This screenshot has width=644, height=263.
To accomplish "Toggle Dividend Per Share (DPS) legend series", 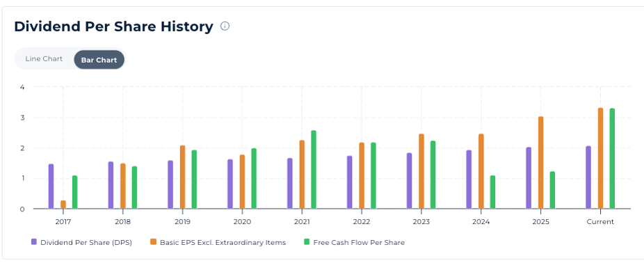I will tap(82, 242).
